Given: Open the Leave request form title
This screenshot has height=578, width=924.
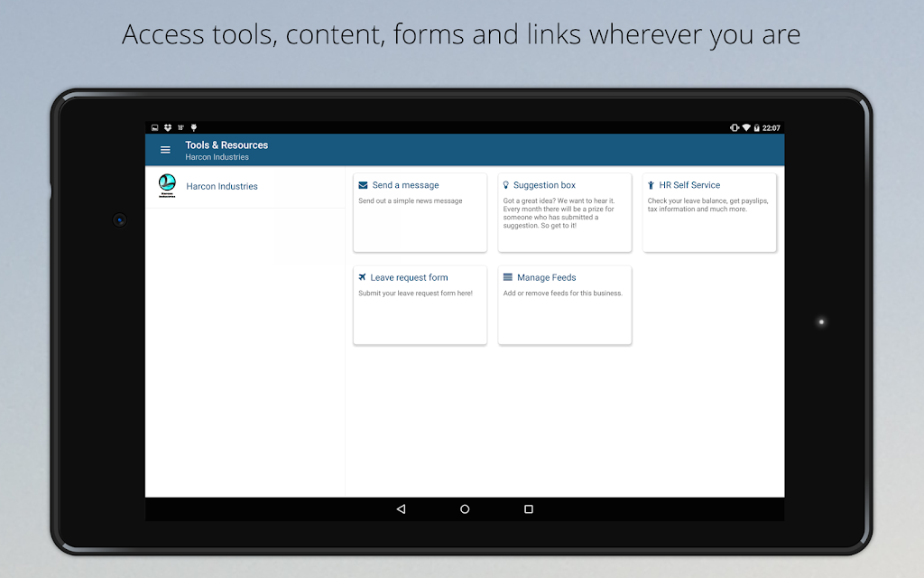Looking at the screenshot, I should (409, 277).
